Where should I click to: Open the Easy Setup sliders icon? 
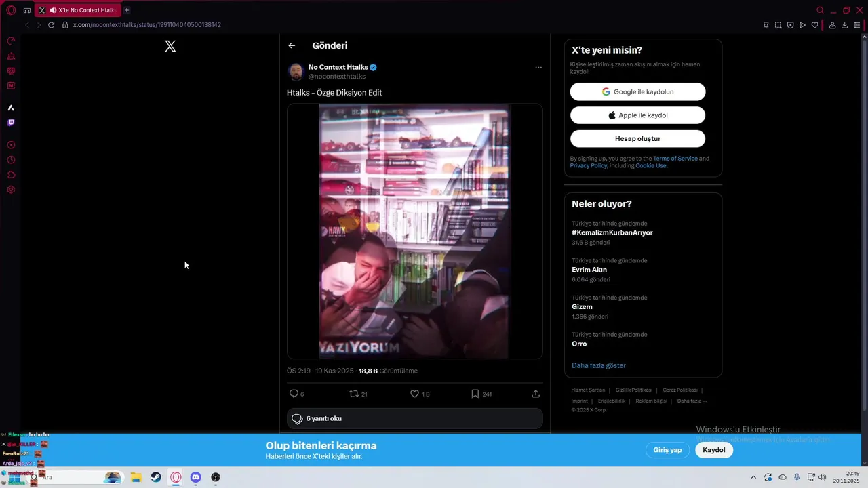[857, 25]
